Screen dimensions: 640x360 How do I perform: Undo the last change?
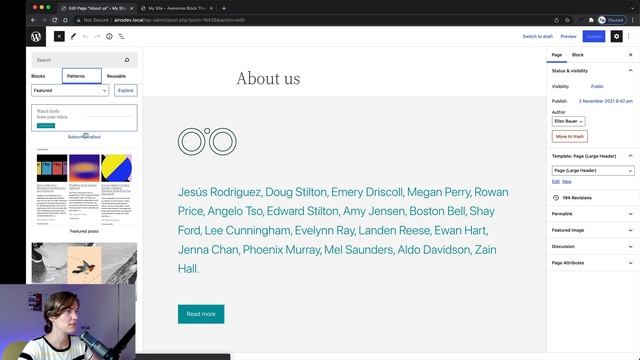(x=85, y=36)
